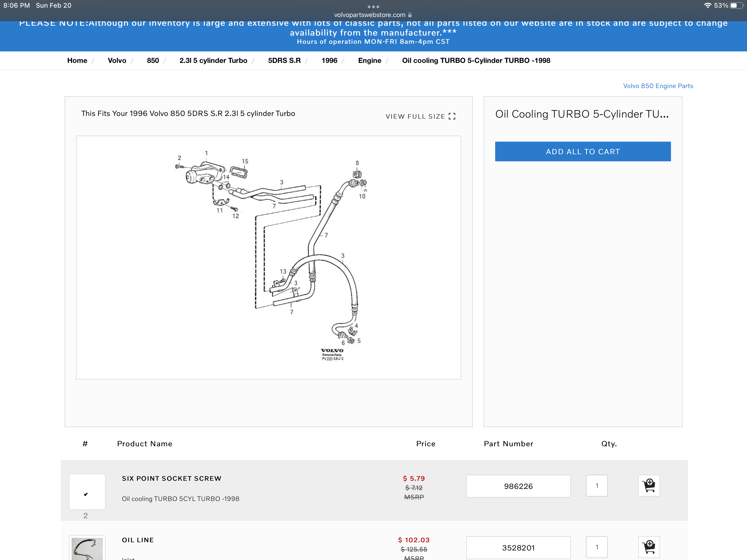Tap the lock icon beside volvopartswebstore.com
Image resolution: width=747 pixels, height=560 pixels.
coord(410,15)
